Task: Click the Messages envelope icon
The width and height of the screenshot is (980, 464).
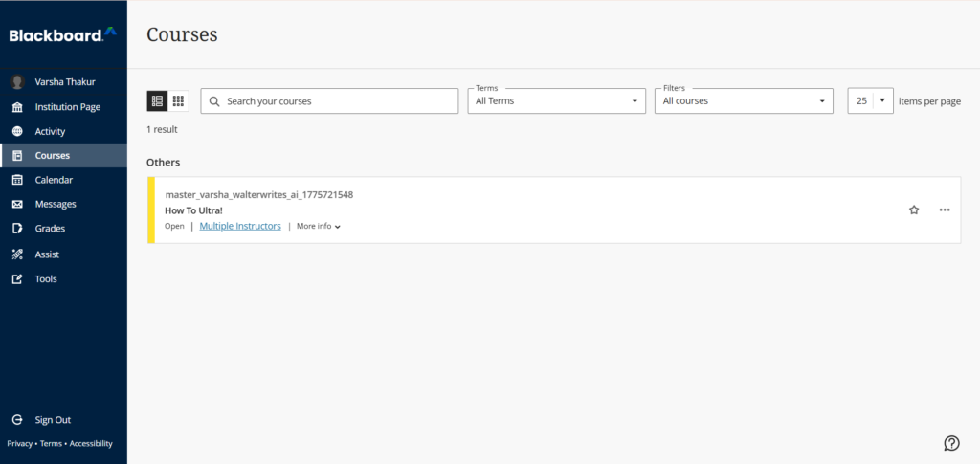Action: coord(17,204)
